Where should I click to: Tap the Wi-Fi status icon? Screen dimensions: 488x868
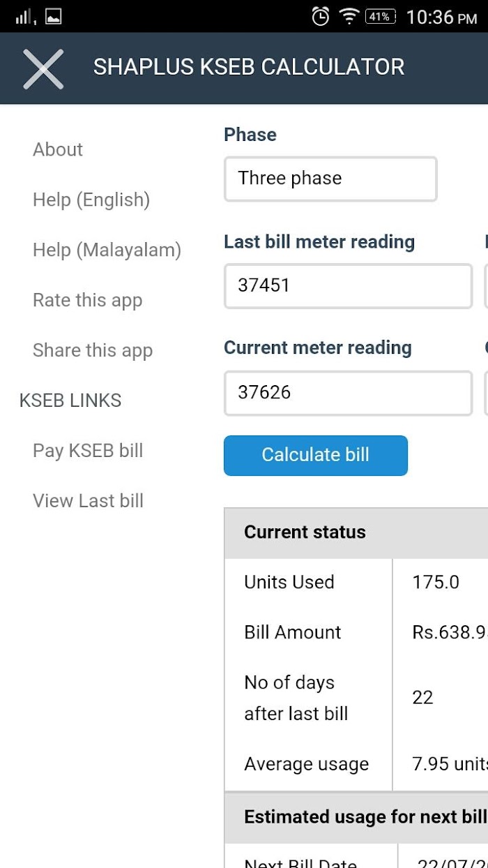(348, 16)
